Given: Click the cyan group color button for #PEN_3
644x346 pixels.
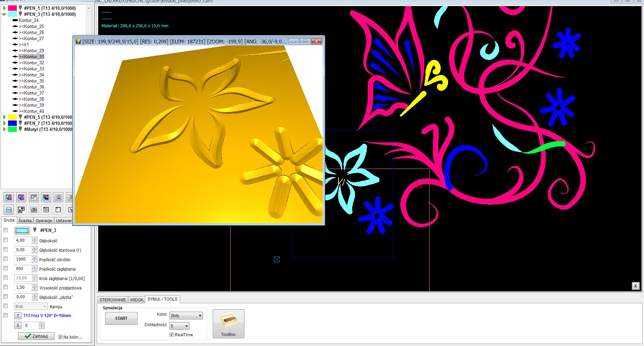Looking at the screenshot, I should 22,231.
